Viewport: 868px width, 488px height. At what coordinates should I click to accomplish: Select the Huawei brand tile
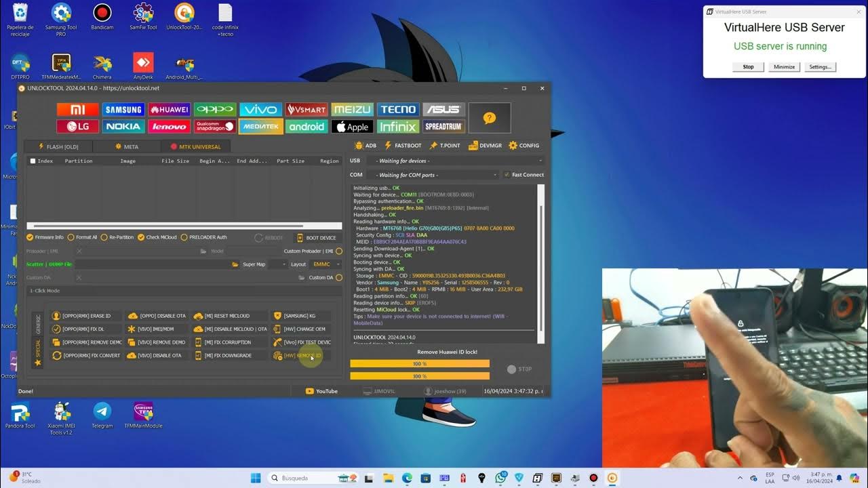[x=170, y=110]
